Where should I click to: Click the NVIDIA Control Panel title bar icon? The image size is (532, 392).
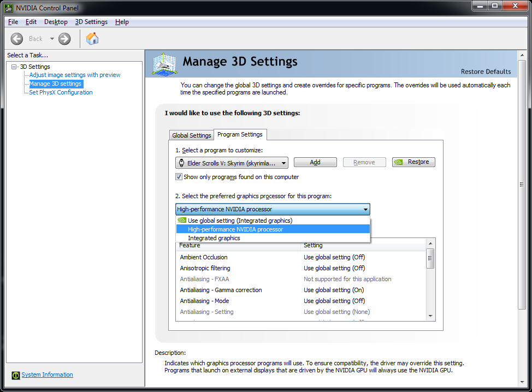tap(9, 8)
